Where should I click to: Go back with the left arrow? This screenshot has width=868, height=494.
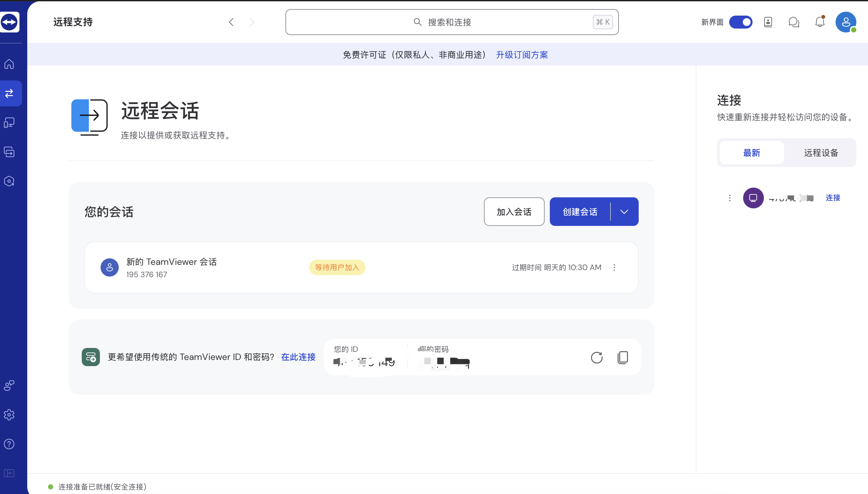231,22
